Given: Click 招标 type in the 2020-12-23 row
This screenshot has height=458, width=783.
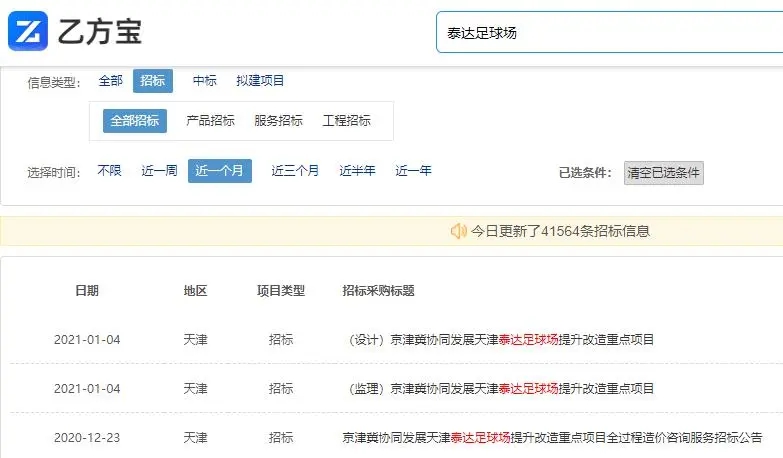Looking at the screenshot, I should [x=281, y=438].
